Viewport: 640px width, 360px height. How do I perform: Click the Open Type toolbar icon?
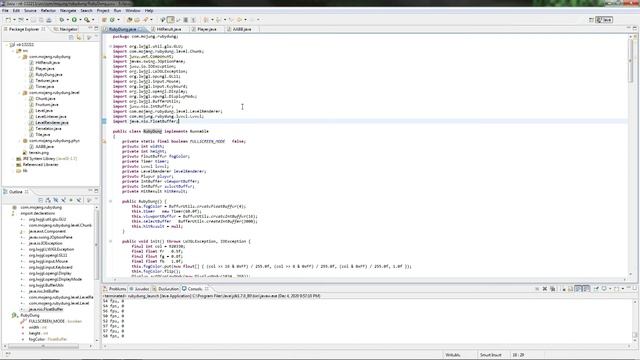pyautogui.click(x=129, y=20)
